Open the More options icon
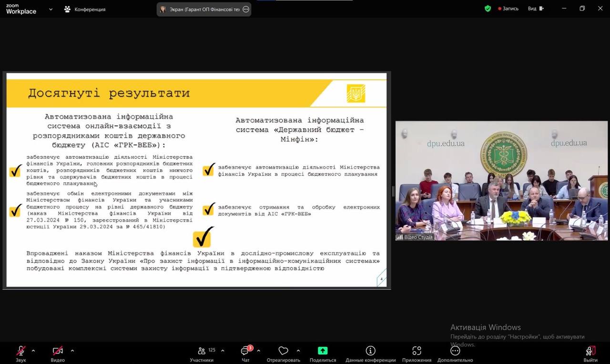610x364 pixels. tap(455, 351)
